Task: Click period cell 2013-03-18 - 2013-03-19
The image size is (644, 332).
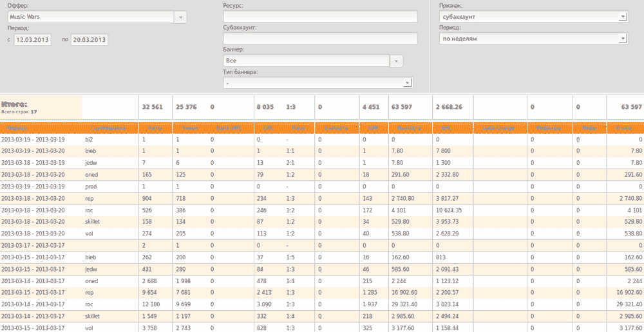Action: tap(33, 163)
